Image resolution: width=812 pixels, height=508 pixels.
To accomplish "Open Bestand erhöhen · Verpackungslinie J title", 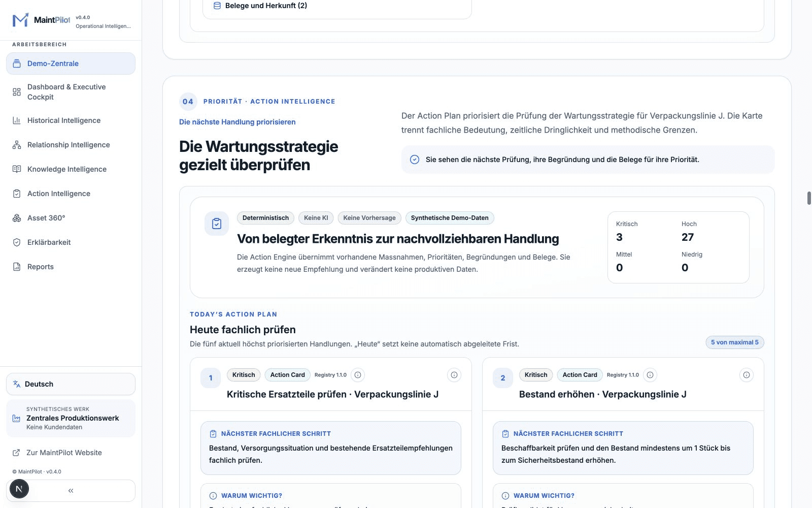I will tap(603, 394).
